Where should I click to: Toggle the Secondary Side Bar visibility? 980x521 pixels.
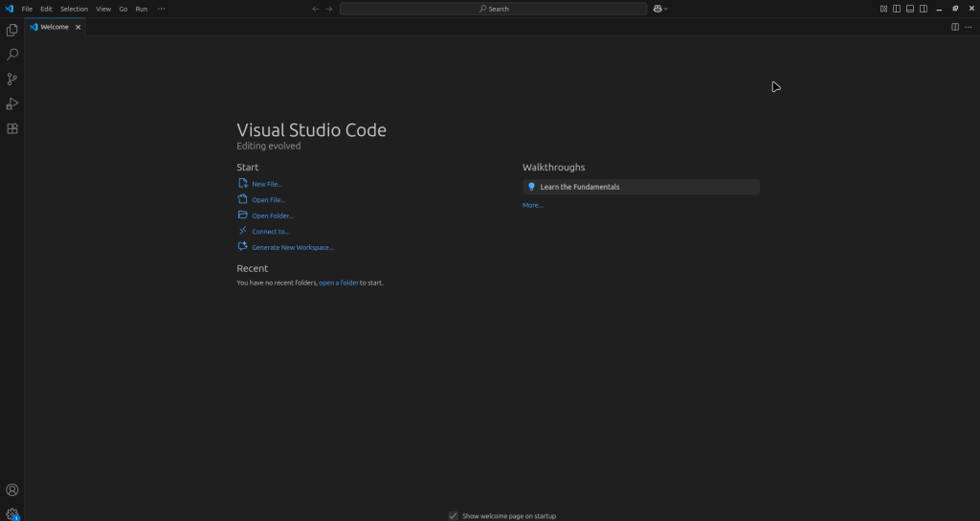pyautogui.click(x=924, y=9)
